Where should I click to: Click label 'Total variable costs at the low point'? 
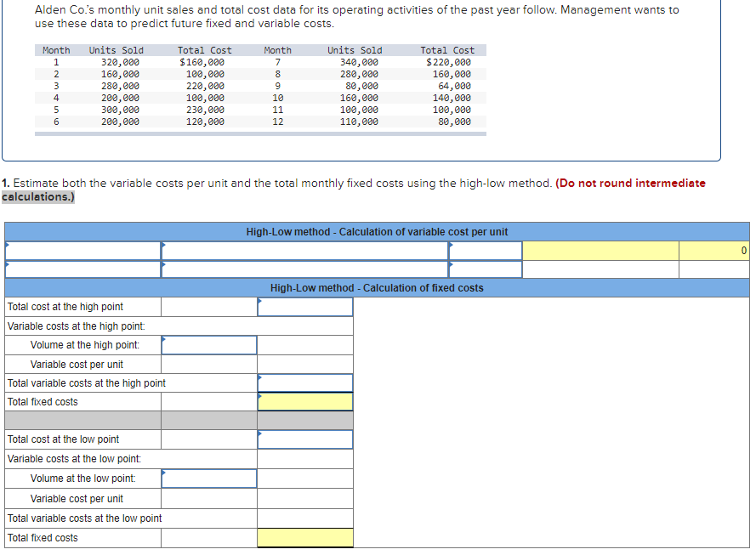(x=85, y=518)
